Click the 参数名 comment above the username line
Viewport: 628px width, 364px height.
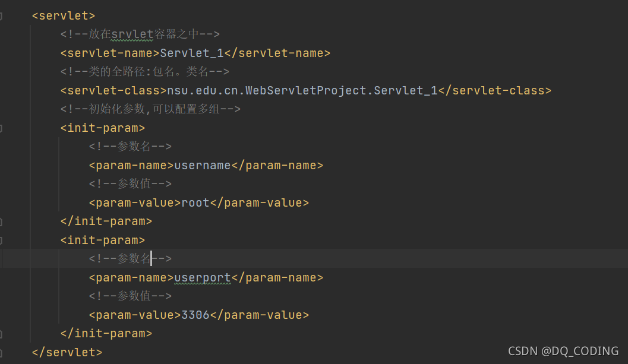(x=130, y=146)
